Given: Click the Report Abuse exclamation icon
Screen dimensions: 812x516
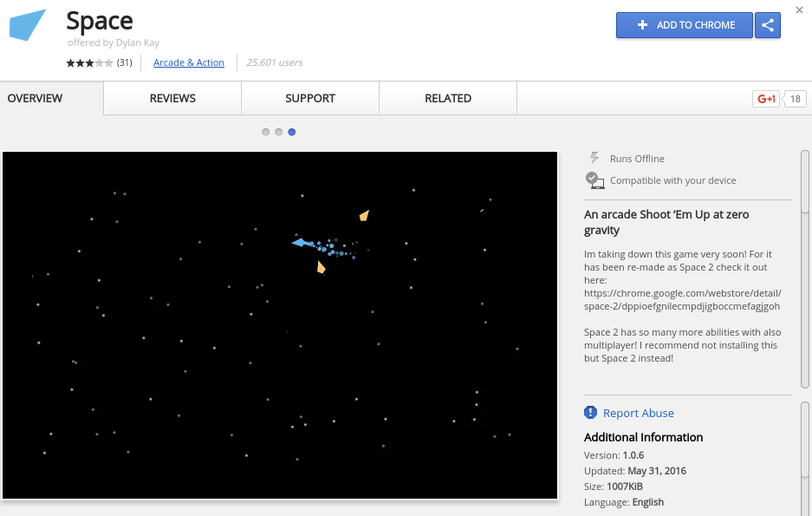Looking at the screenshot, I should [x=590, y=413].
